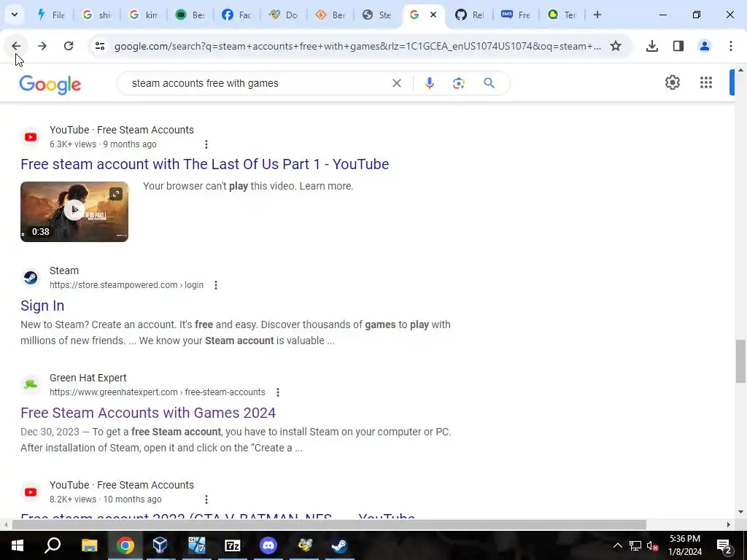
Task: Play the Last Of Us video thumbnail
Action: 74,210
